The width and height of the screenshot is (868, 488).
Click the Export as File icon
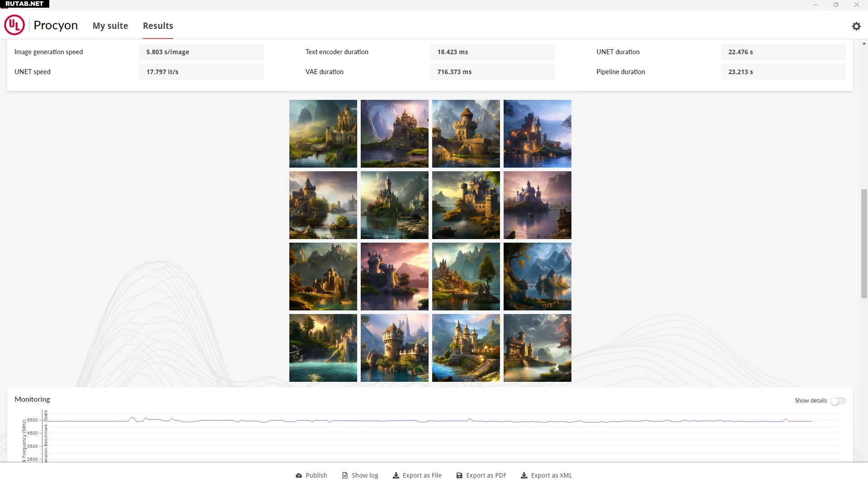click(396, 475)
